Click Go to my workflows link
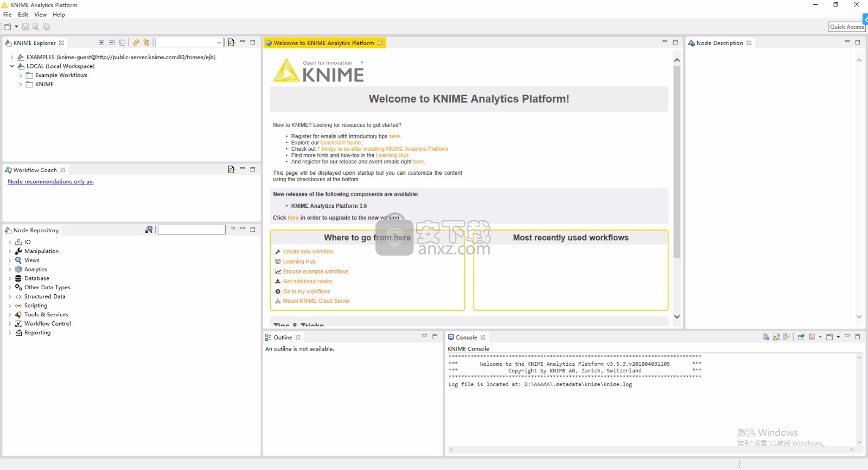The image size is (868, 470). 307,291
